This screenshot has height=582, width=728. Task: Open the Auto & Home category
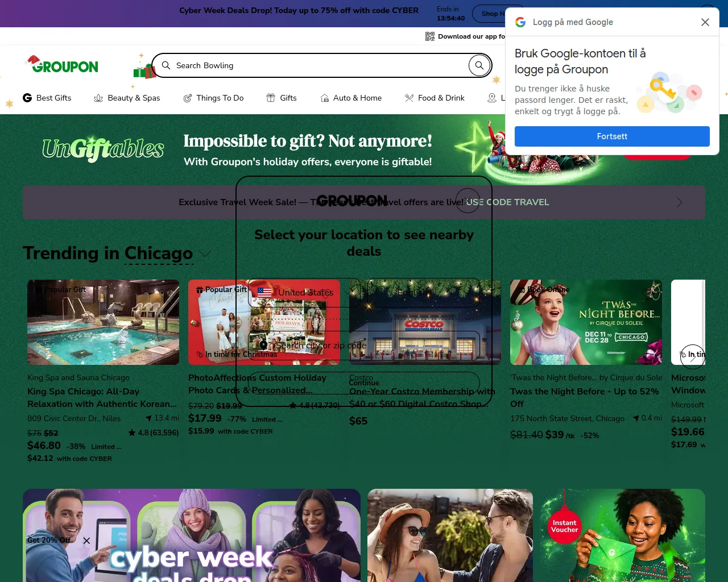[351, 98]
